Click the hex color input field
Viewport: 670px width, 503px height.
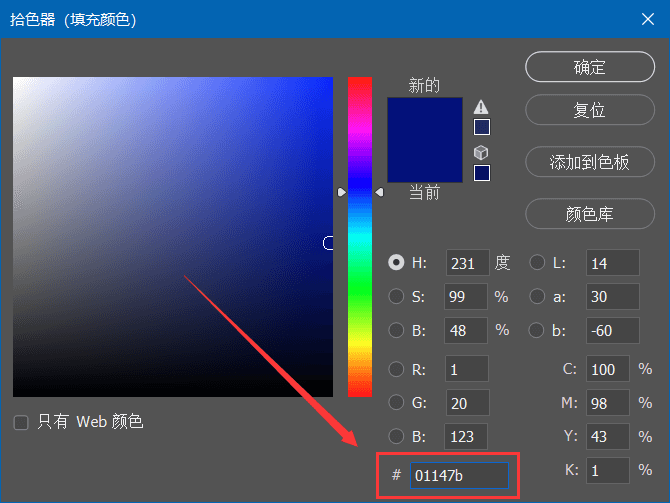[459, 475]
